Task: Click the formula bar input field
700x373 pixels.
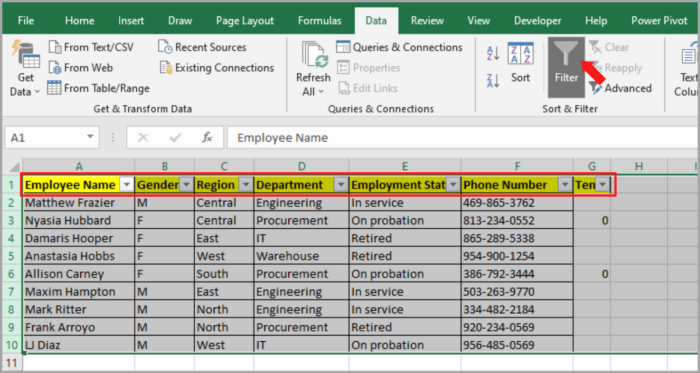Action: [x=462, y=137]
